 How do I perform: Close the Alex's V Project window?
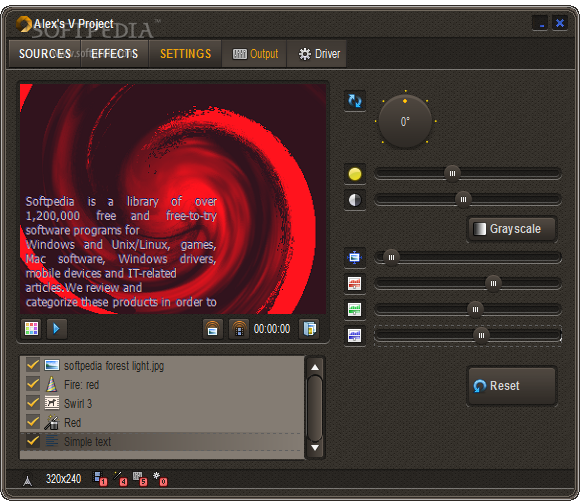coord(560,23)
